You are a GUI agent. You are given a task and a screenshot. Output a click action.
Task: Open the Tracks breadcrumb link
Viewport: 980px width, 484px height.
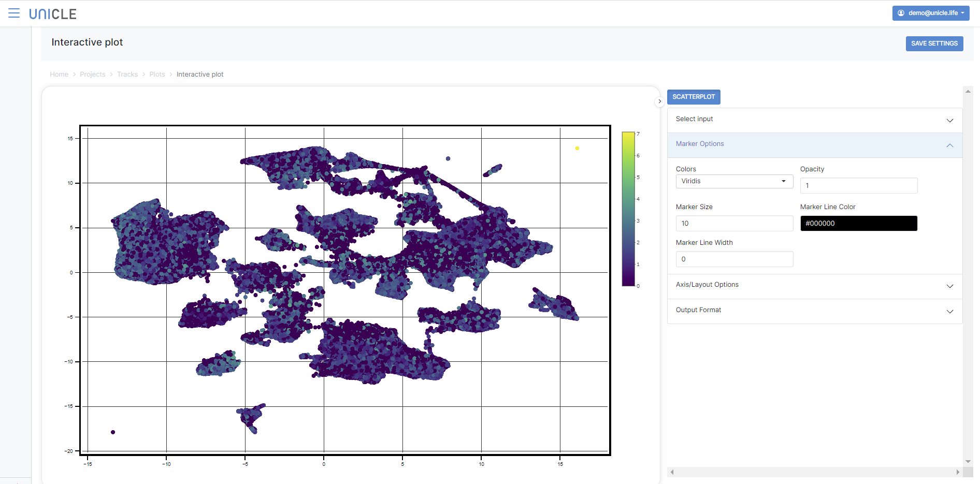click(127, 75)
